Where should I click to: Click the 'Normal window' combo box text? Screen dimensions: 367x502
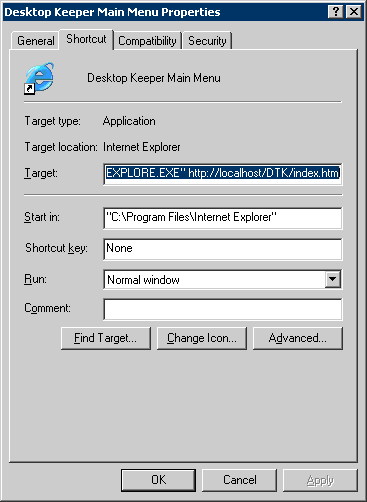(x=143, y=280)
